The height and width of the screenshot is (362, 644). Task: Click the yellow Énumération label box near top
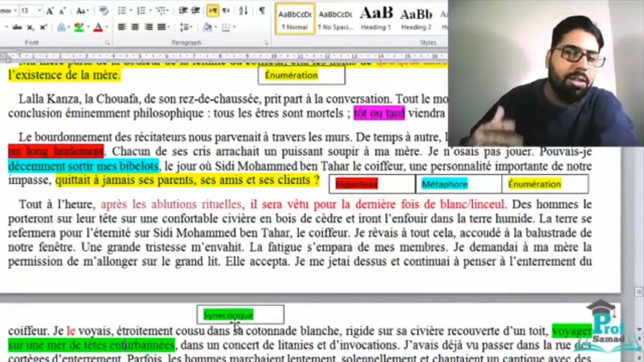tap(301, 75)
